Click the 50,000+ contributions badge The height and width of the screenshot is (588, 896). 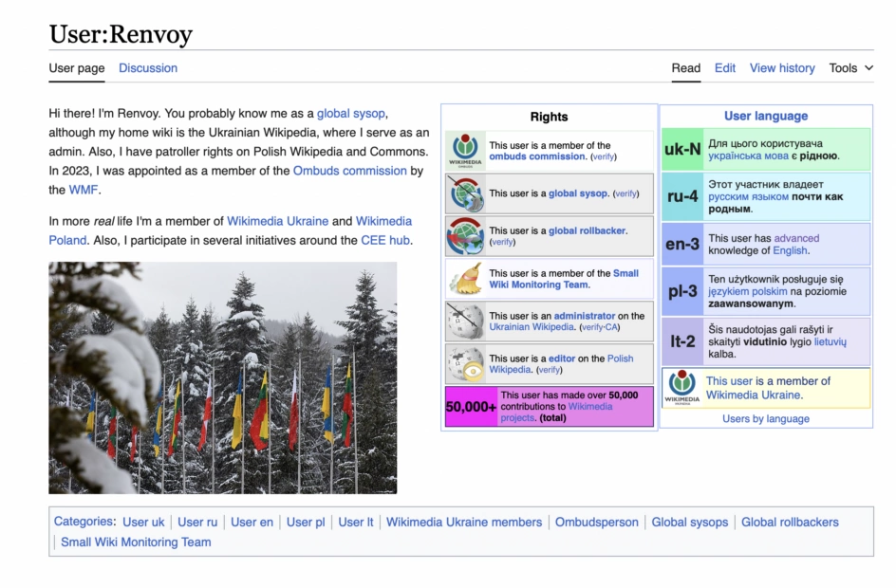[471, 407]
